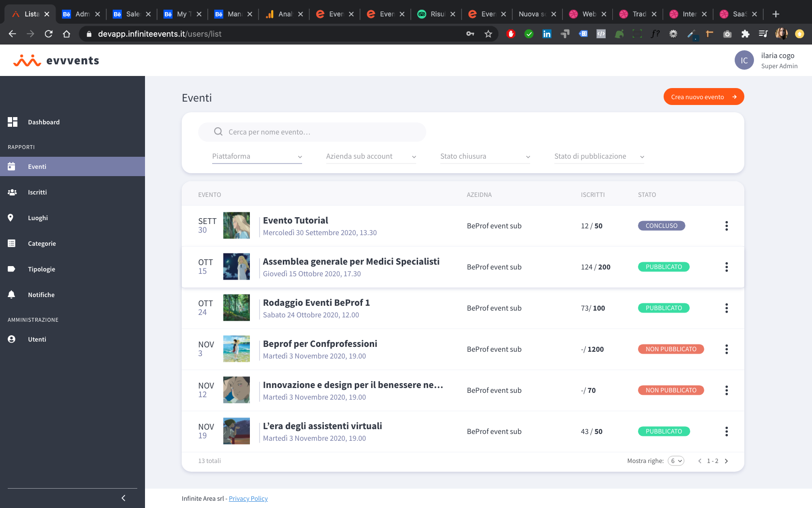Open options menu for L'era degli assistenti virtuali

726,432
